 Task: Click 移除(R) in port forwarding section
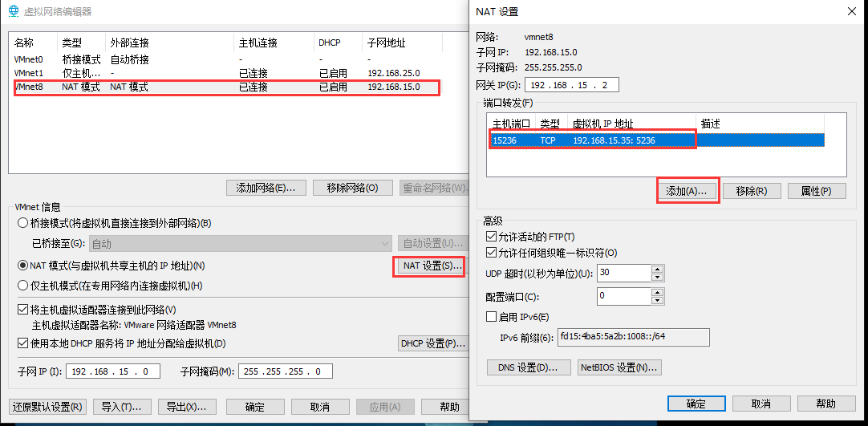click(x=752, y=191)
